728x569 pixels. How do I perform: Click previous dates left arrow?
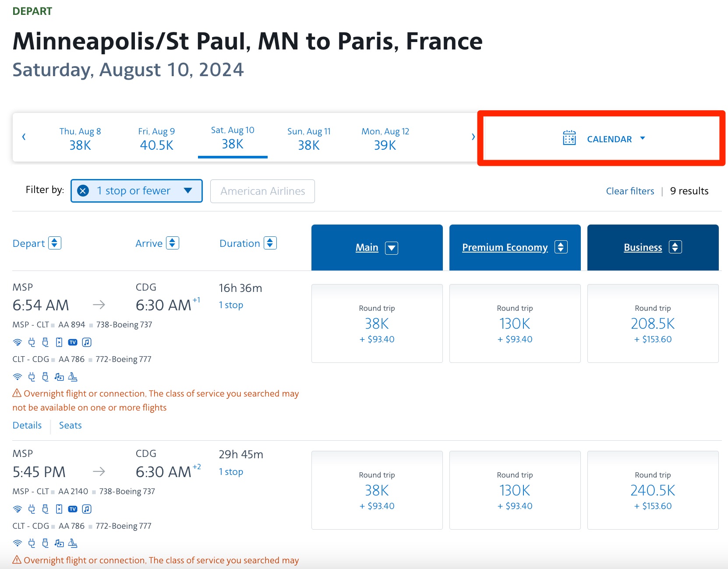[24, 137]
